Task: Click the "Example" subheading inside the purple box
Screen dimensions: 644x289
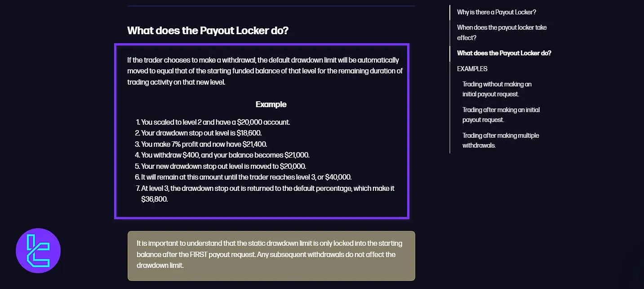Action: pos(271,104)
